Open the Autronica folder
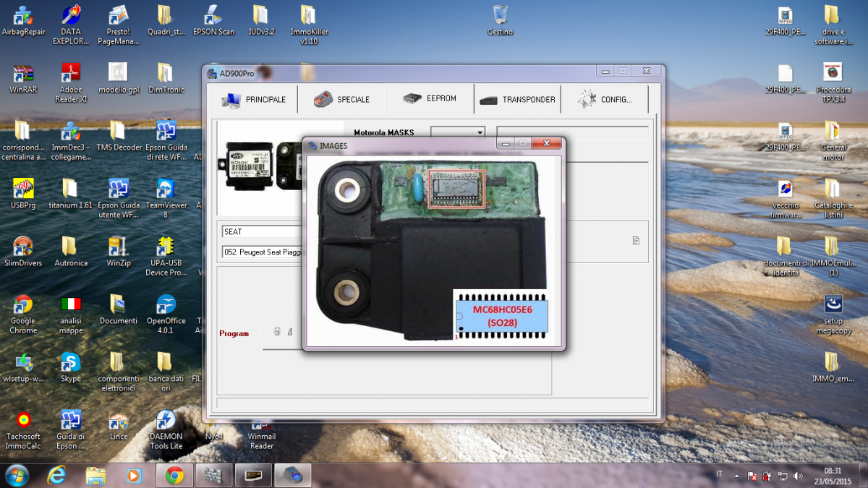Viewport: 868px width, 488px height. pos(71,252)
